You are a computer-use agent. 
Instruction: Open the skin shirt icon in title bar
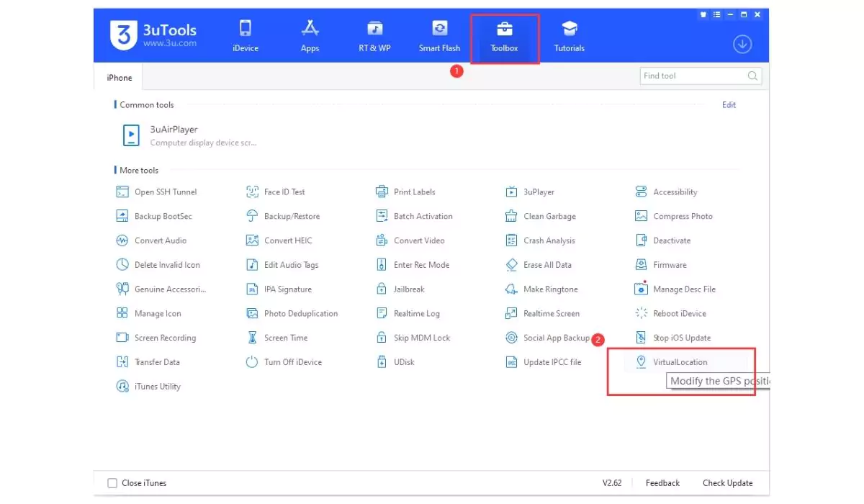(x=703, y=14)
